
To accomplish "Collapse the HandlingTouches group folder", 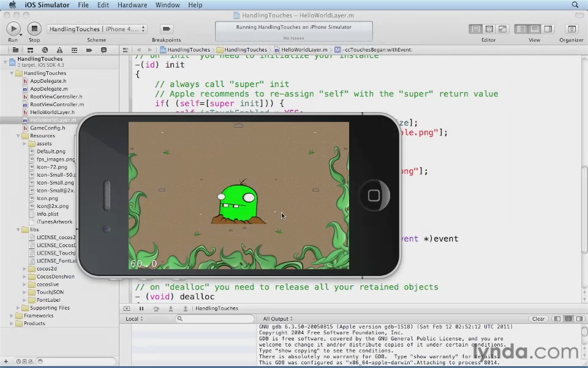I will click(x=12, y=73).
